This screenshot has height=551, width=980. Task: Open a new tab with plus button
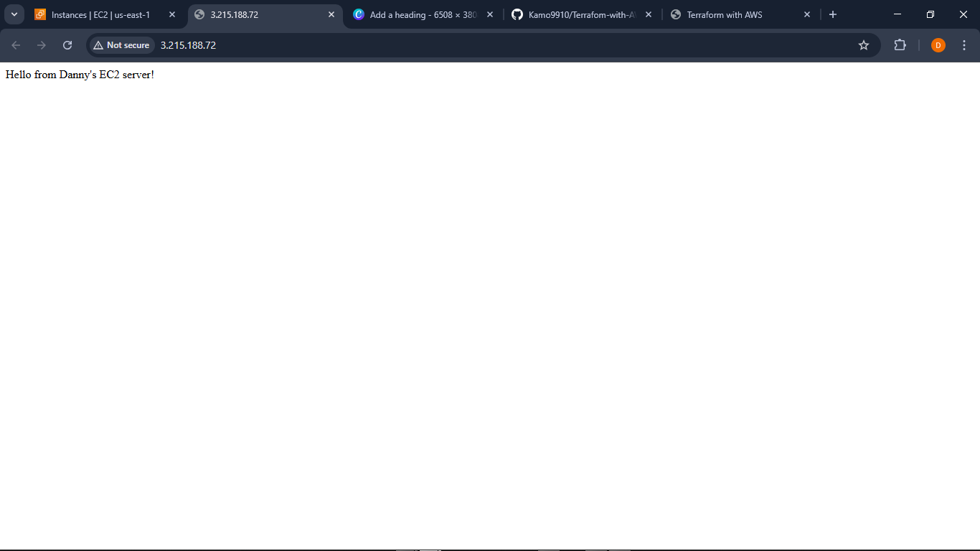pyautogui.click(x=832, y=14)
